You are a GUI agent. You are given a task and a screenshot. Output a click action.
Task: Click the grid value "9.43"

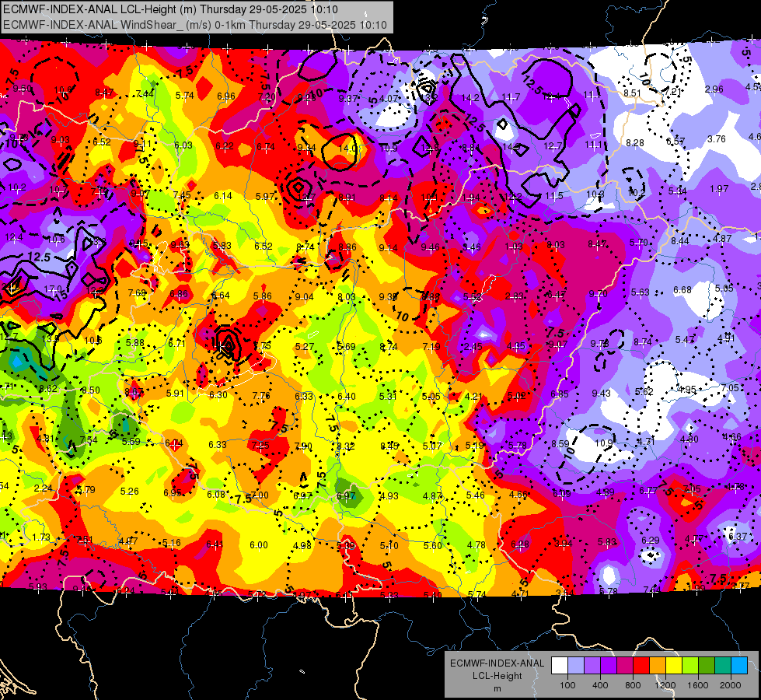[602, 393]
